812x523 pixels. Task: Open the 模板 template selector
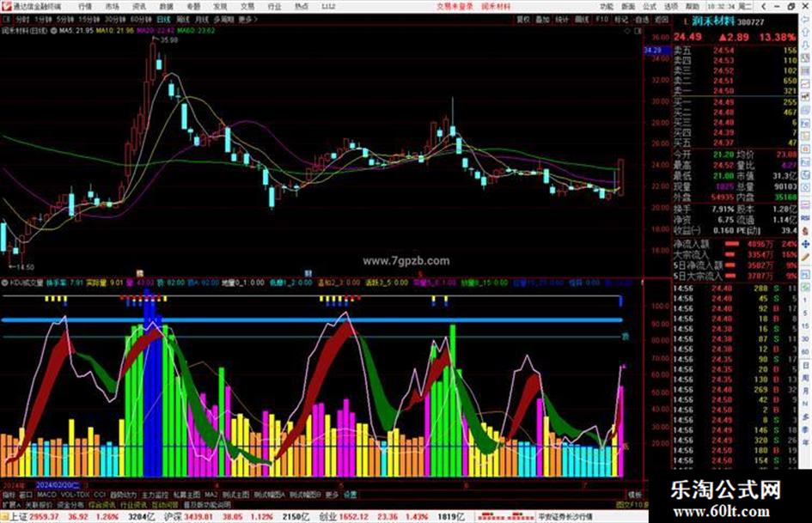click(x=634, y=495)
